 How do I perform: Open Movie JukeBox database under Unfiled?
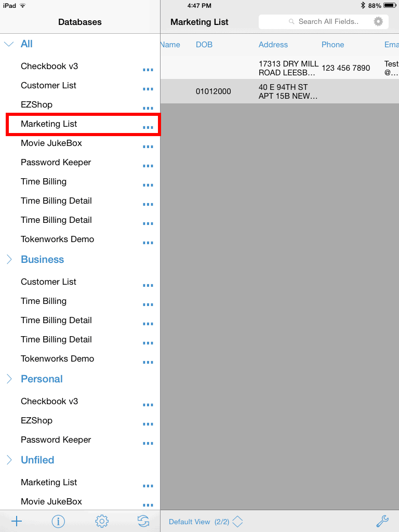pos(51,501)
